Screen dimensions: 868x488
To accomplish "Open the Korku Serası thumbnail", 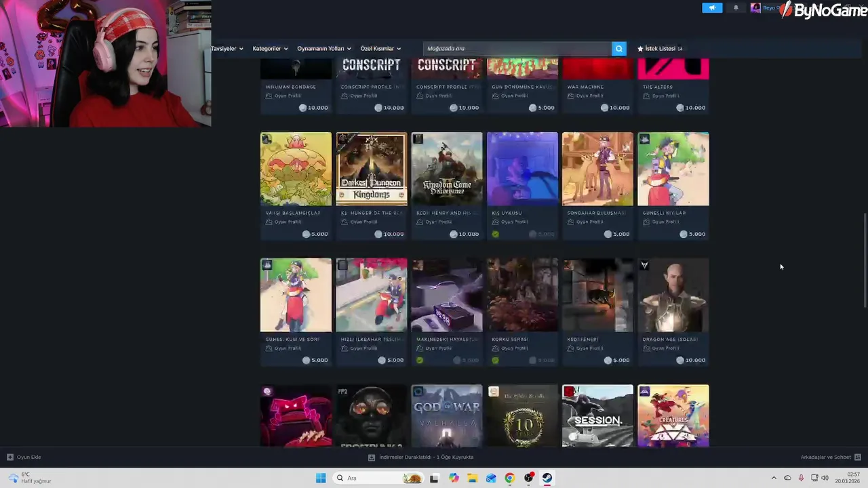I will coord(522,295).
